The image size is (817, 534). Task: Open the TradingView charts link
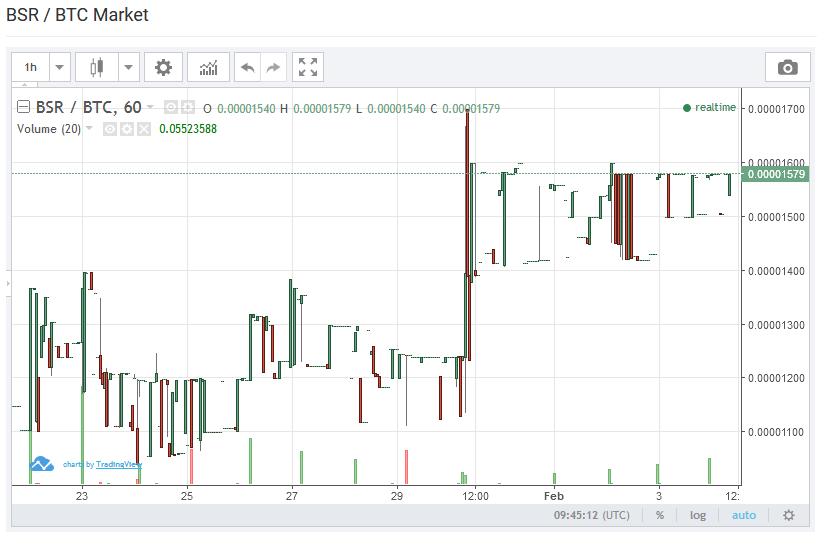(x=102, y=464)
